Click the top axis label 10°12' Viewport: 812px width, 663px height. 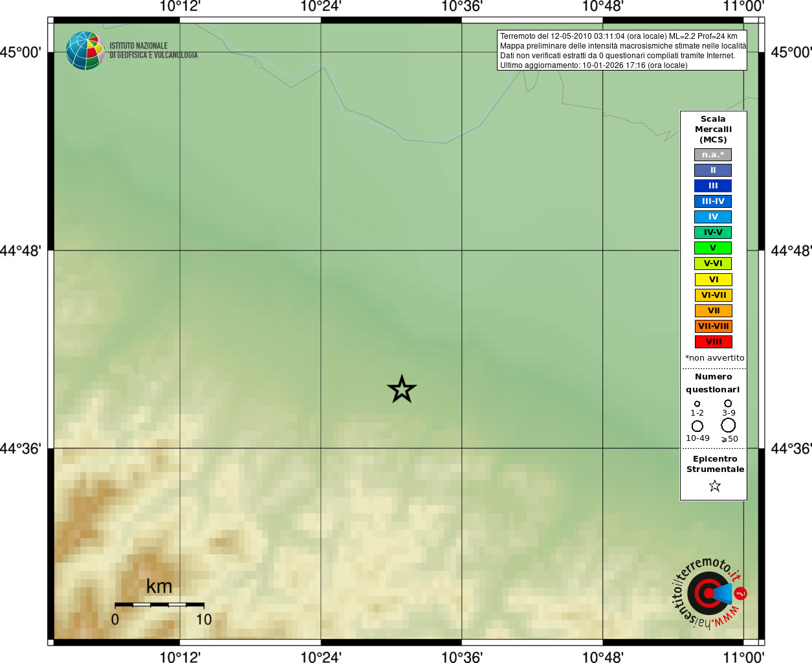click(180, 6)
